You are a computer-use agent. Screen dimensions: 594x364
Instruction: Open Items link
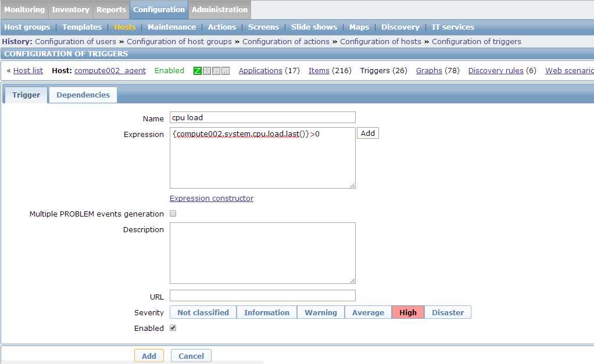(319, 71)
